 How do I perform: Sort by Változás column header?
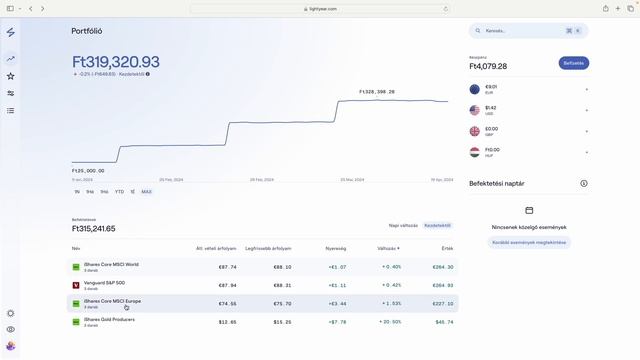pos(388,248)
